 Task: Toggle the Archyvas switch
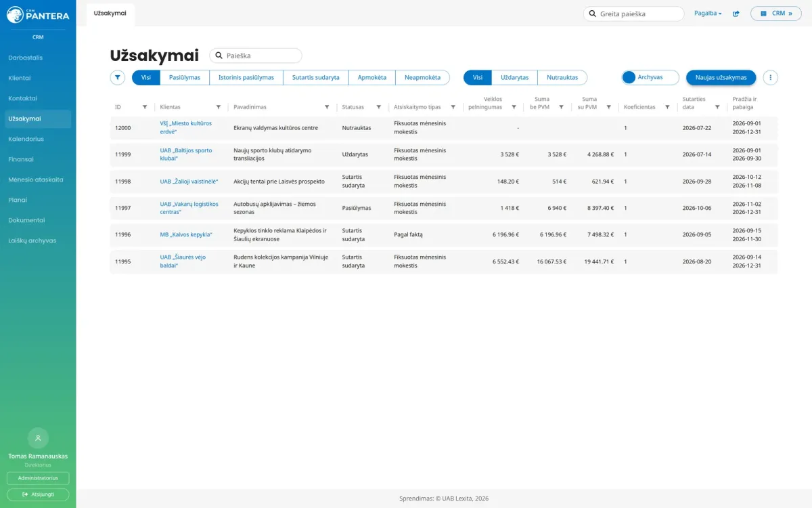[650, 77]
